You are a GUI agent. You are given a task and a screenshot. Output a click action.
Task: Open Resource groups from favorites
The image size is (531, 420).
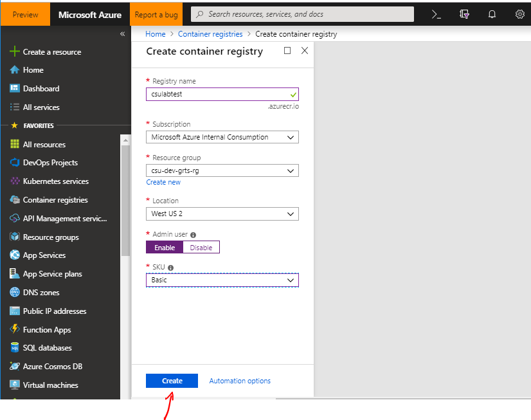[x=51, y=237]
